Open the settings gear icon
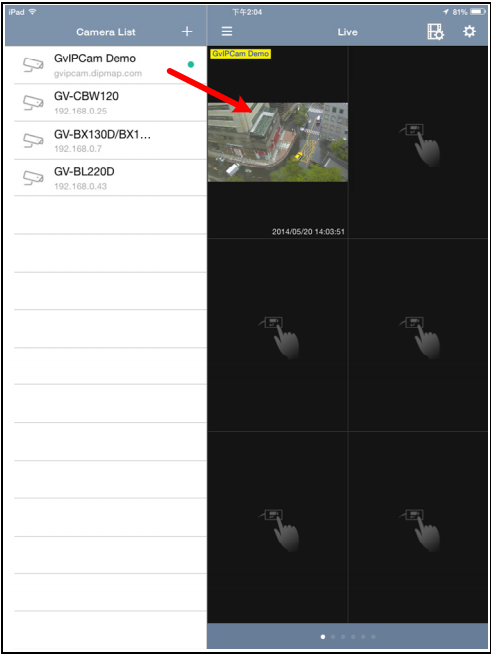Viewport: 491px width, 654px height. pos(469,31)
